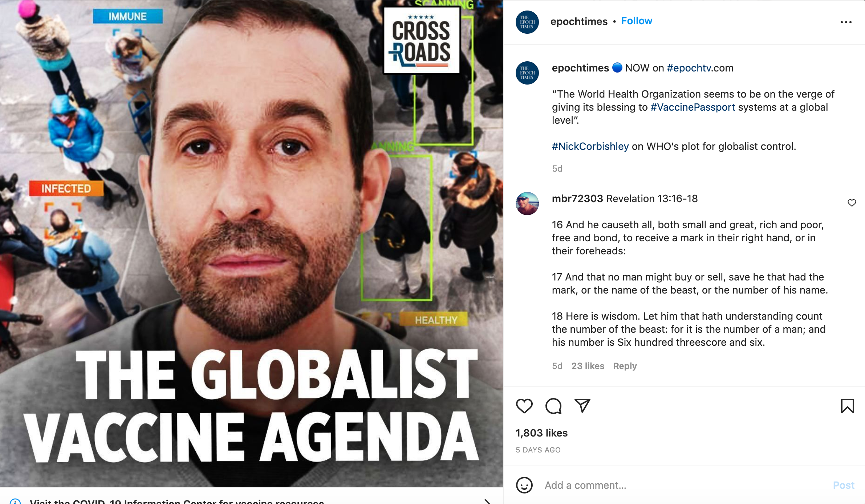
Task: Open the #VaccinePassport hashtag
Action: click(693, 107)
